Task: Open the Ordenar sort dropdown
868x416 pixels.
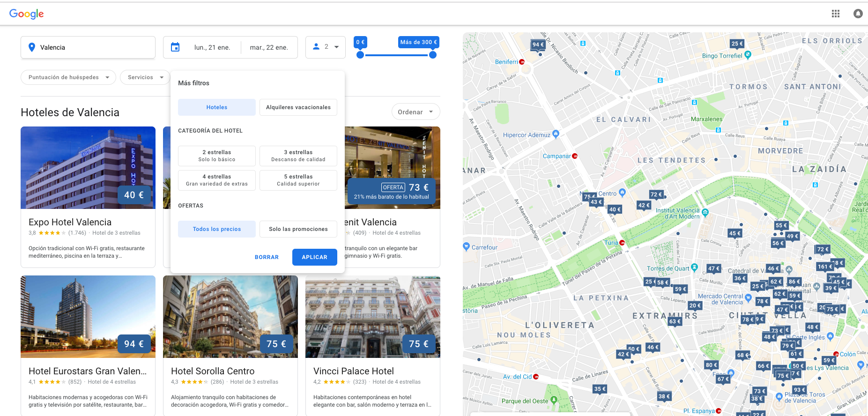Action: point(415,112)
